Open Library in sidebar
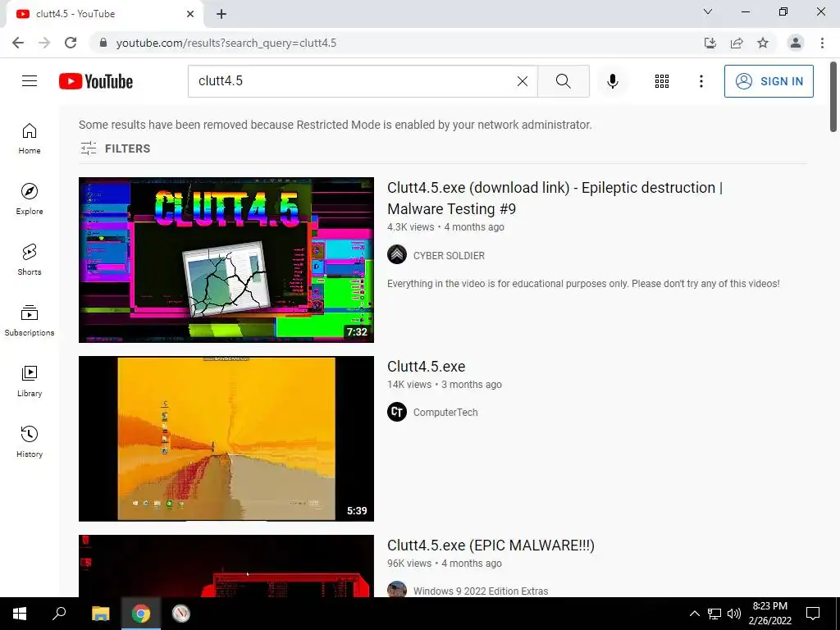840x630 pixels. (30, 381)
